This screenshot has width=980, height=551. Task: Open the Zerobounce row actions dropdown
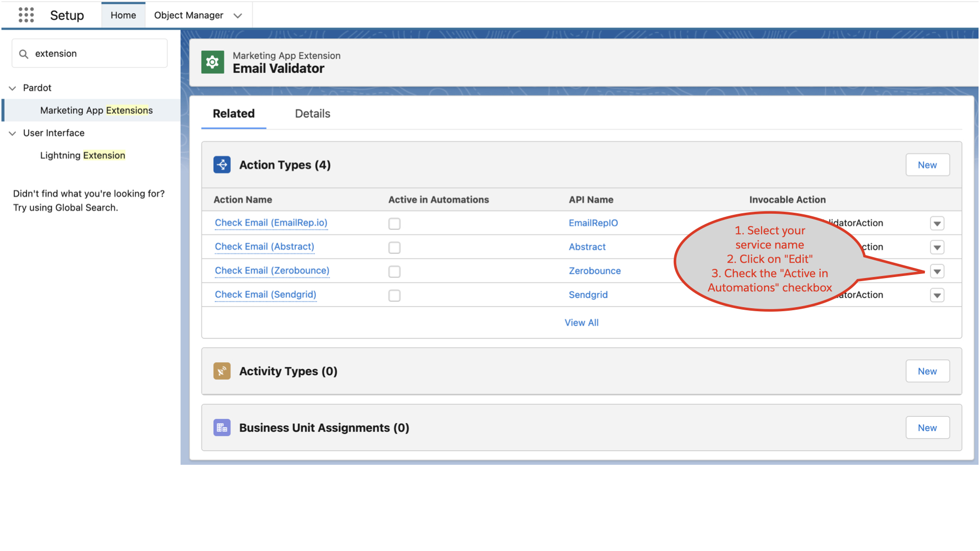(x=937, y=271)
